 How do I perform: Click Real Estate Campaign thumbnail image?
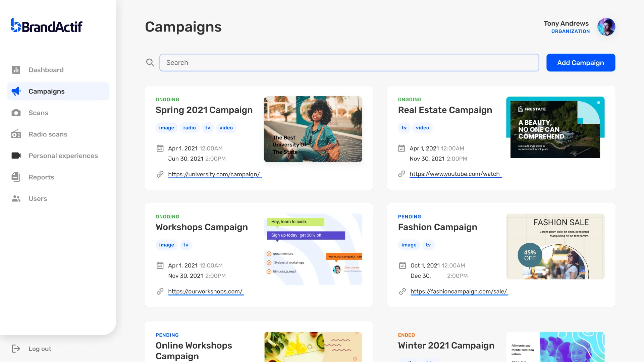[555, 127]
